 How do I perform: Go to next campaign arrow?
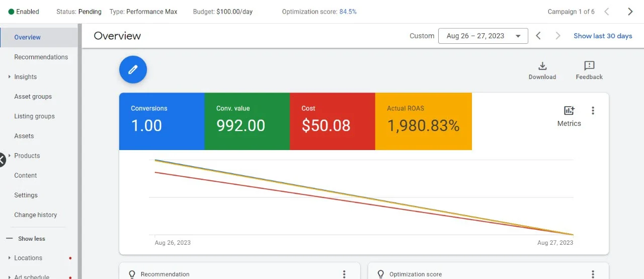click(x=630, y=12)
